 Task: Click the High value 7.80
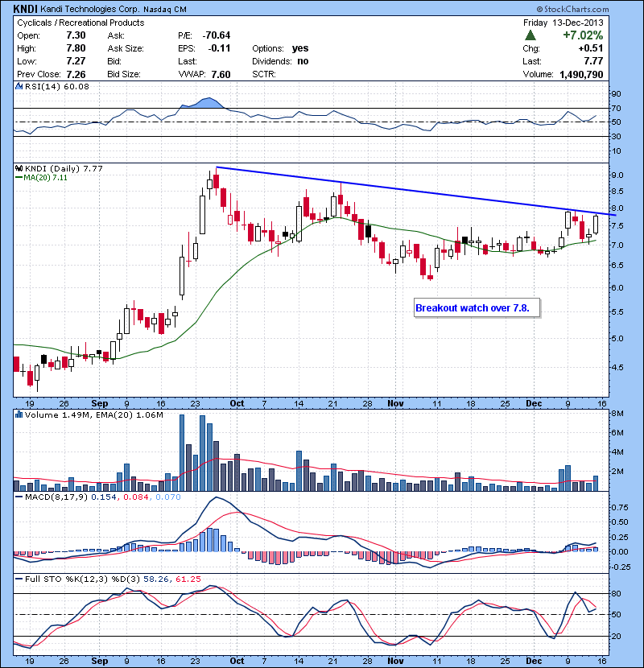[x=76, y=48]
